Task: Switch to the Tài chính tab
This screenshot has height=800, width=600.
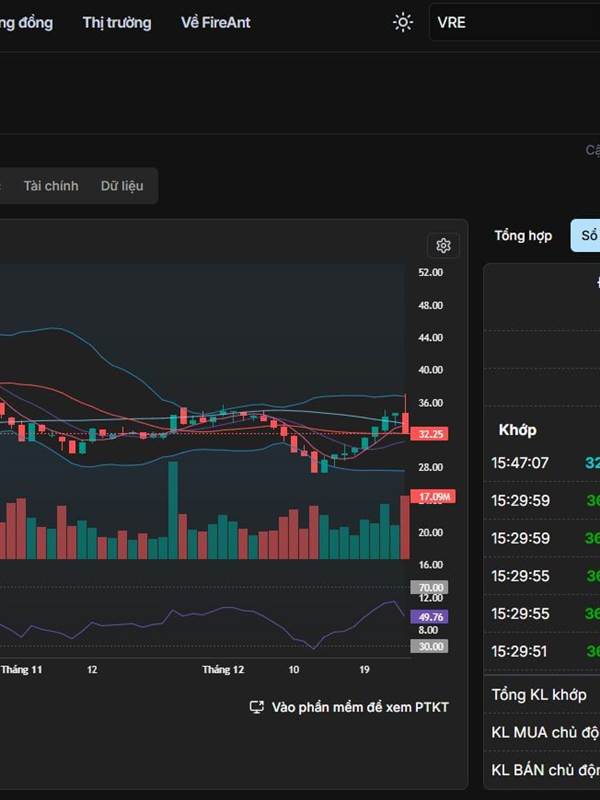Action: [51, 186]
